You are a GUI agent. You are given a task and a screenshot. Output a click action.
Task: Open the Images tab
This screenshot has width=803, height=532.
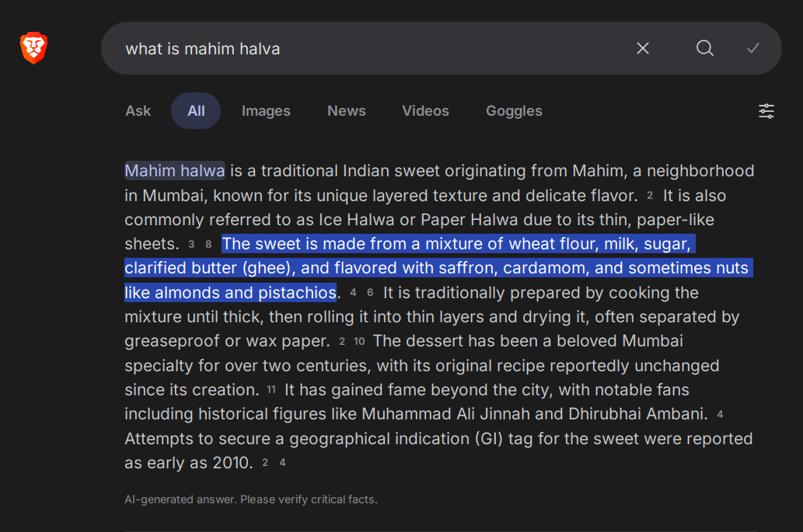point(266,111)
